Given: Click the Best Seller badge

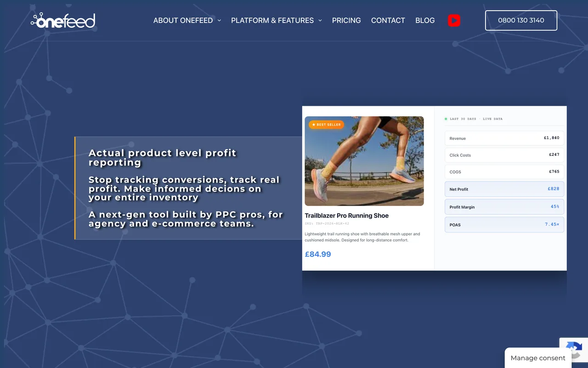Looking at the screenshot, I should (x=326, y=125).
